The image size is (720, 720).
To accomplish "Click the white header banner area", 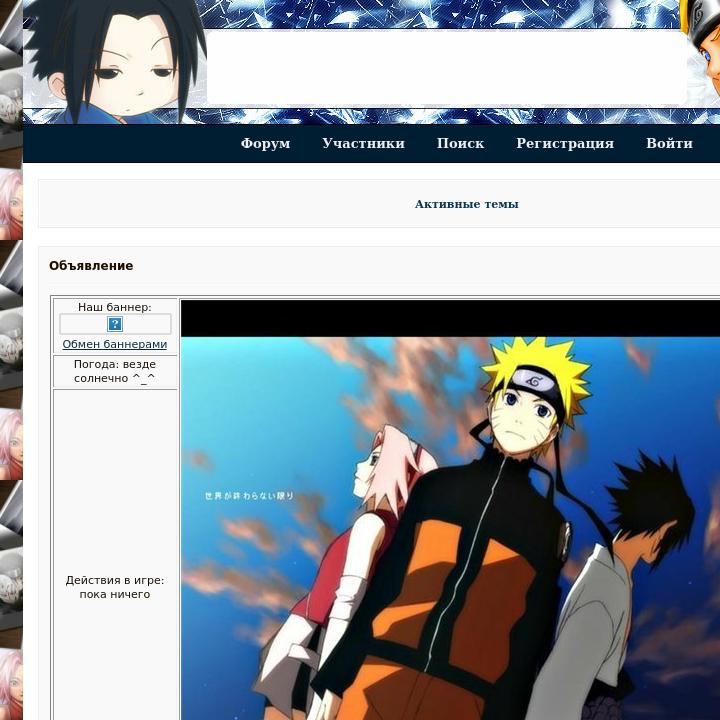I will (447, 68).
